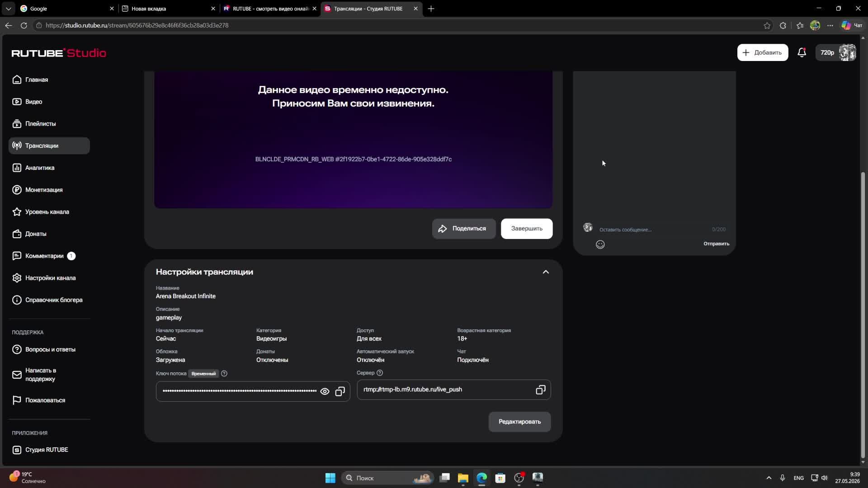
Task: Show the hidden stream key
Action: click(325, 391)
